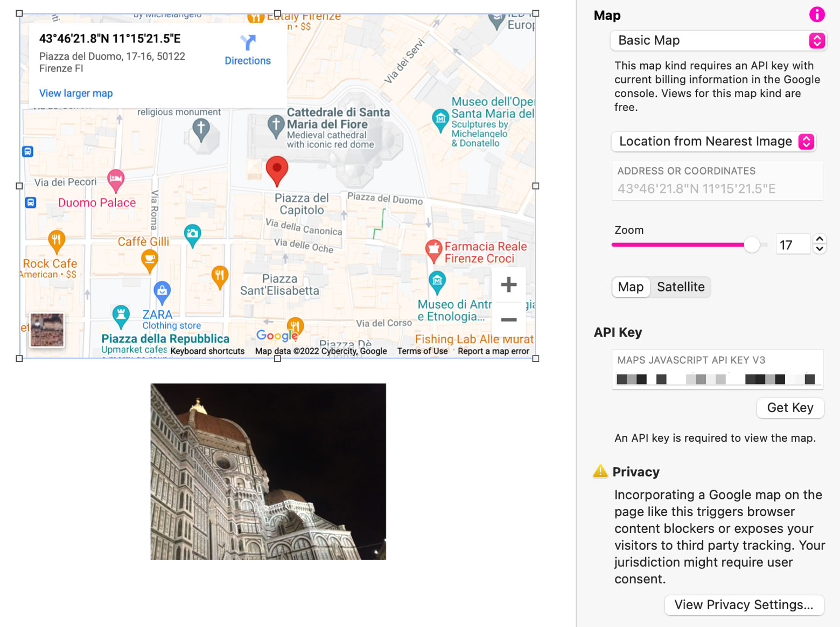The width and height of the screenshot is (840, 627).
Task: Select the Map view segment
Action: [x=631, y=287]
